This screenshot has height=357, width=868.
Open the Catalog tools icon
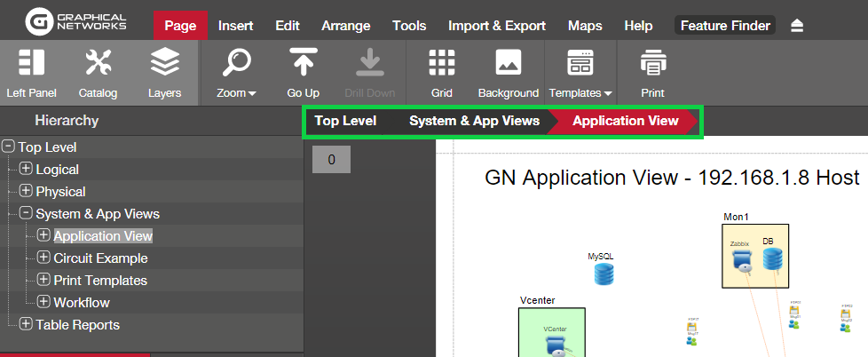point(98,63)
